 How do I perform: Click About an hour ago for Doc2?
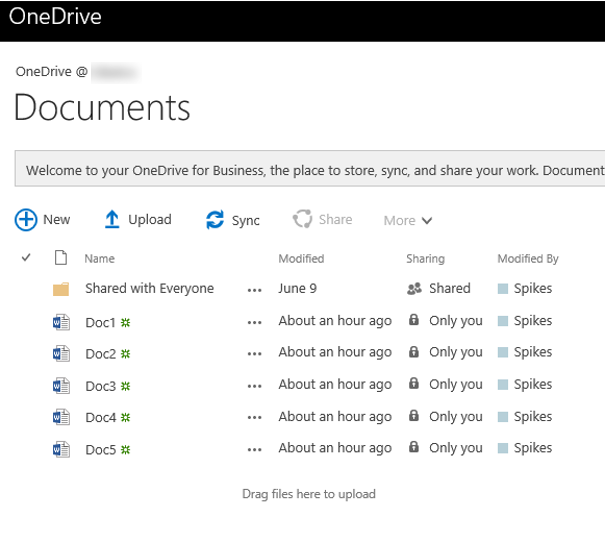pyautogui.click(x=335, y=353)
